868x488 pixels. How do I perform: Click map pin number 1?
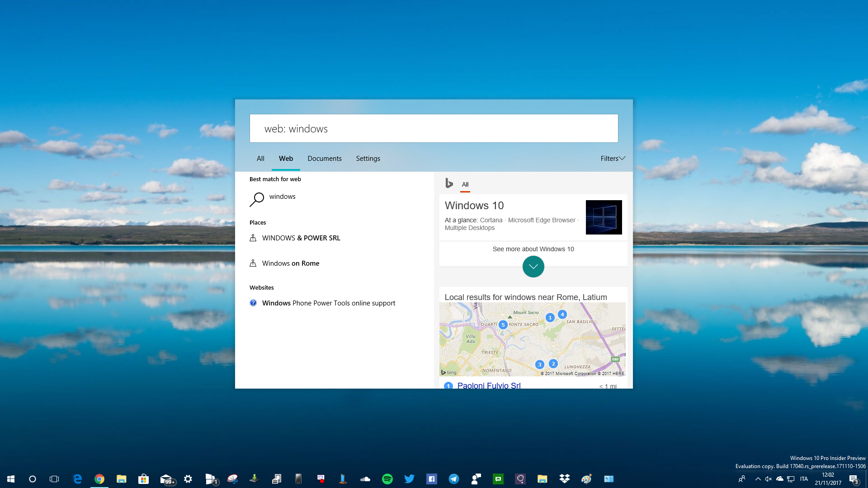click(550, 318)
